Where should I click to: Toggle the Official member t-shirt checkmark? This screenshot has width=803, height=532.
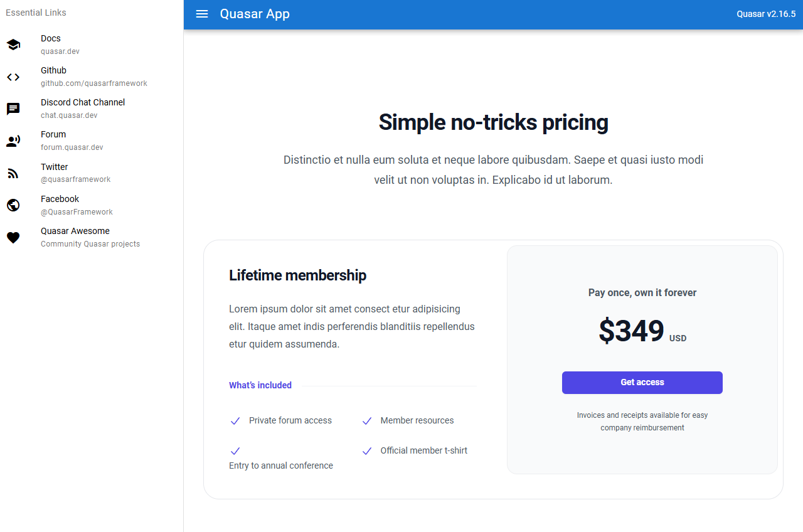click(367, 451)
